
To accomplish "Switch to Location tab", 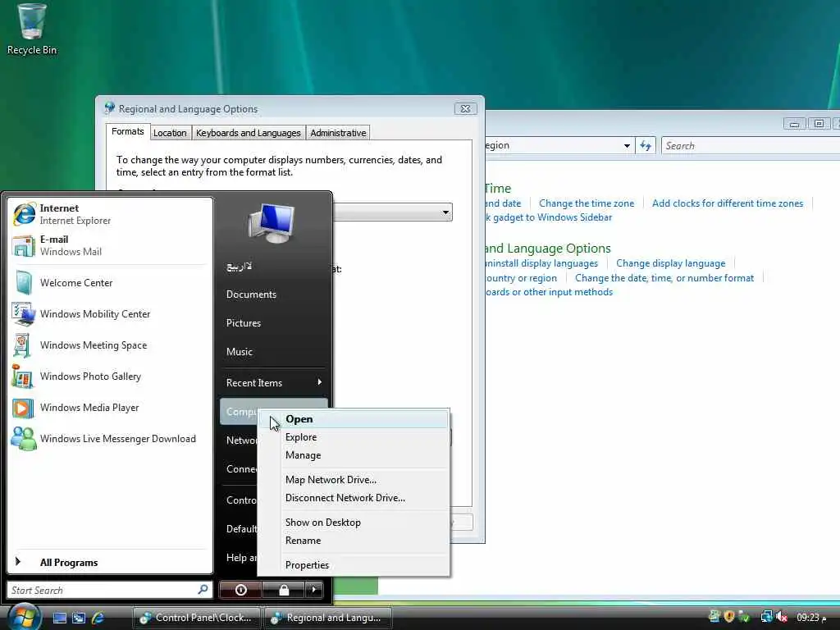I will coord(170,133).
